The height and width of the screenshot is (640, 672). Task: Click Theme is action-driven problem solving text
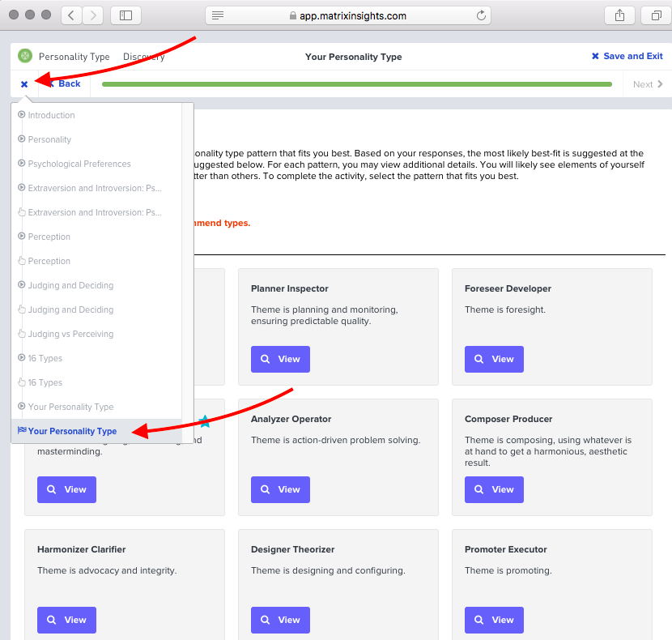click(335, 440)
